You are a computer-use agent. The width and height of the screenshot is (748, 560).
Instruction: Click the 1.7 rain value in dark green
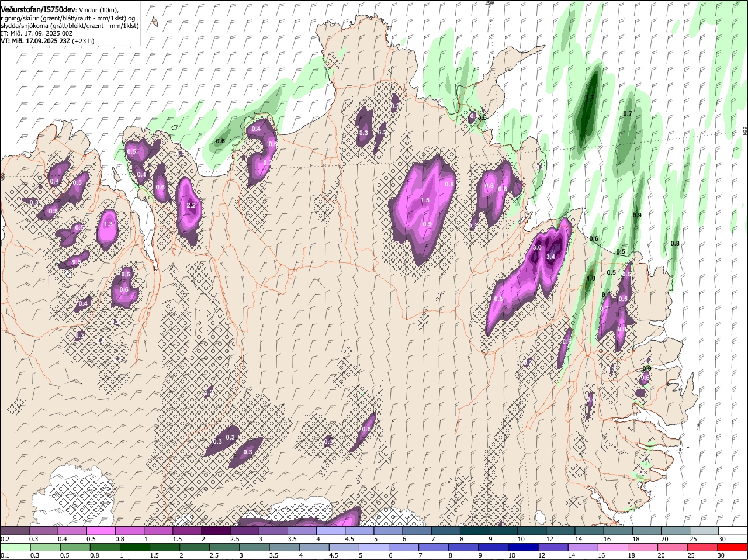point(590,98)
